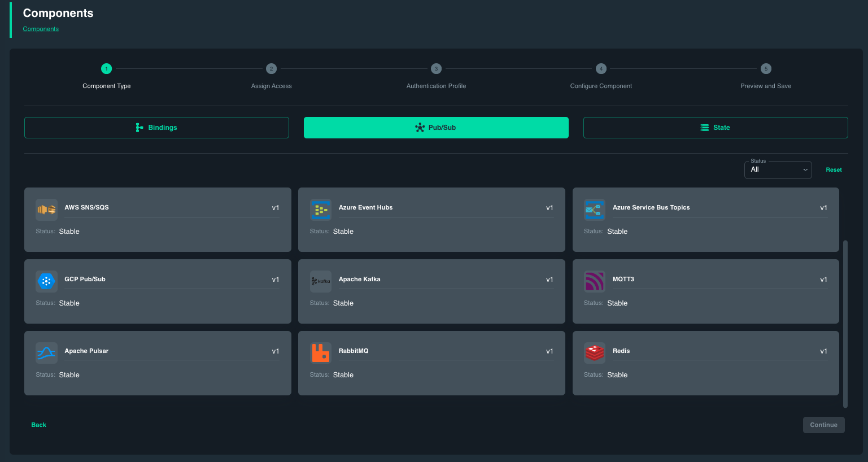Screen dimensions: 868x462
Task: Select the RabbitMQ component name
Action: click(x=354, y=351)
